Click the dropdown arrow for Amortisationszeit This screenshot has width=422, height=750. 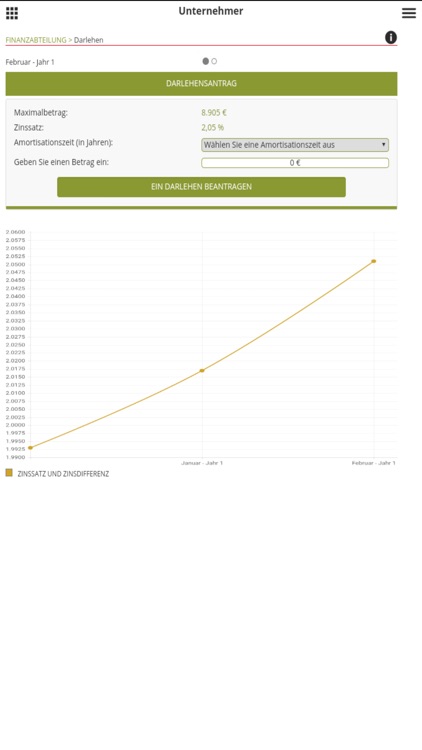coord(383,145)
